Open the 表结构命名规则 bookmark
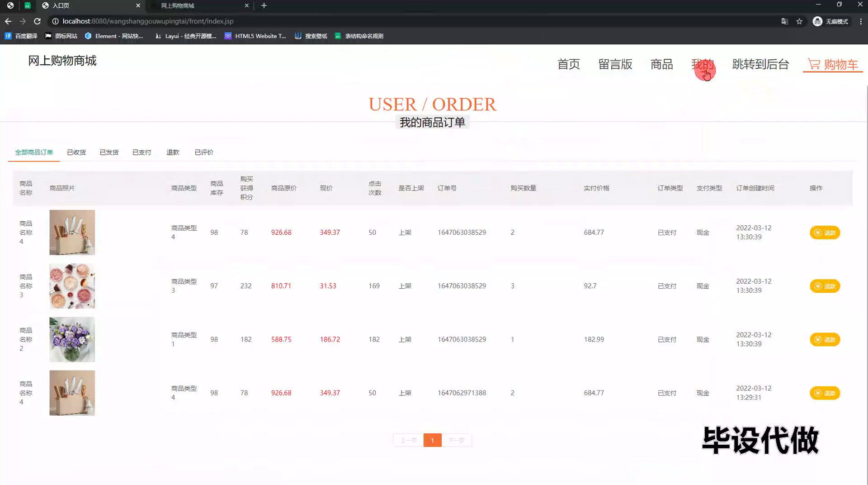Screen dimensions: 868x485 (x=359, y=36)
